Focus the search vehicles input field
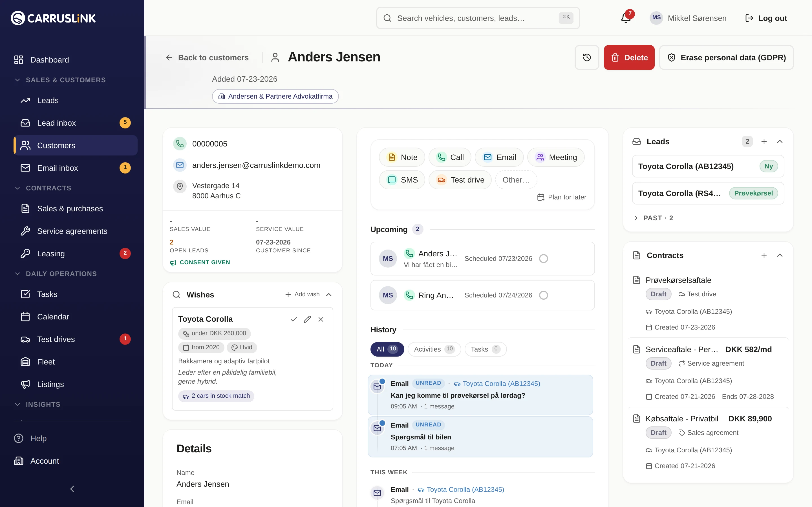Screen dimensions: 812x507 [x=478, y=18]
